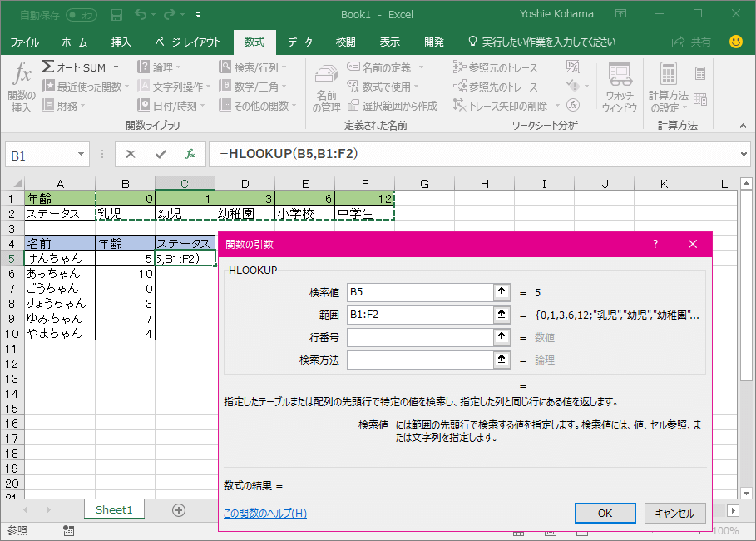Open the オート SUM dropdown
The height and width of the screenshot is (541, 756).
pos(116,67)
